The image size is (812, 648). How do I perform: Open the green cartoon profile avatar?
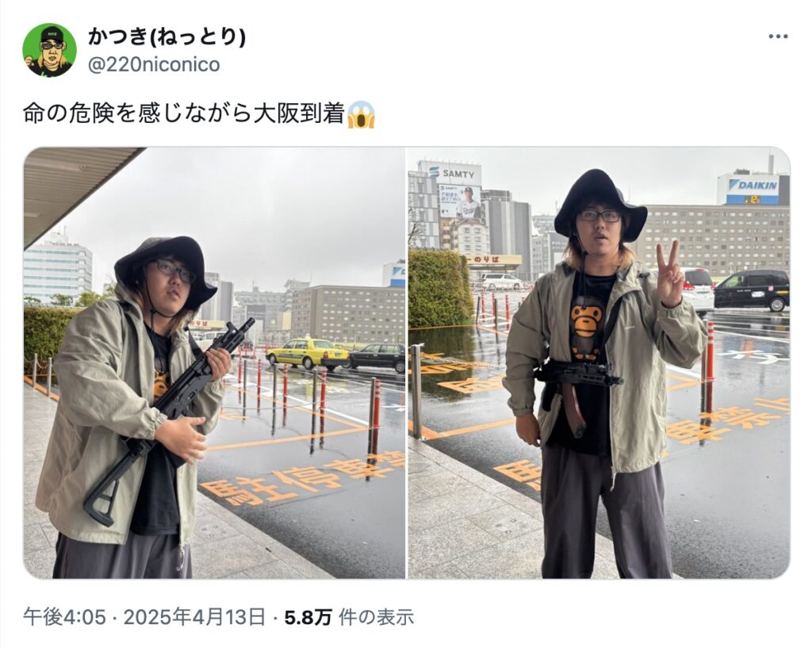[x=50, y=50]
